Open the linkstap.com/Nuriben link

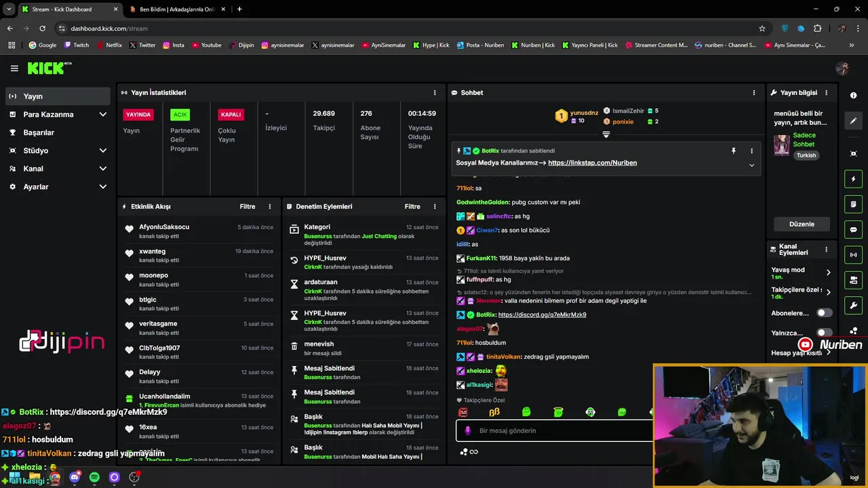click(x=592, y=163)
